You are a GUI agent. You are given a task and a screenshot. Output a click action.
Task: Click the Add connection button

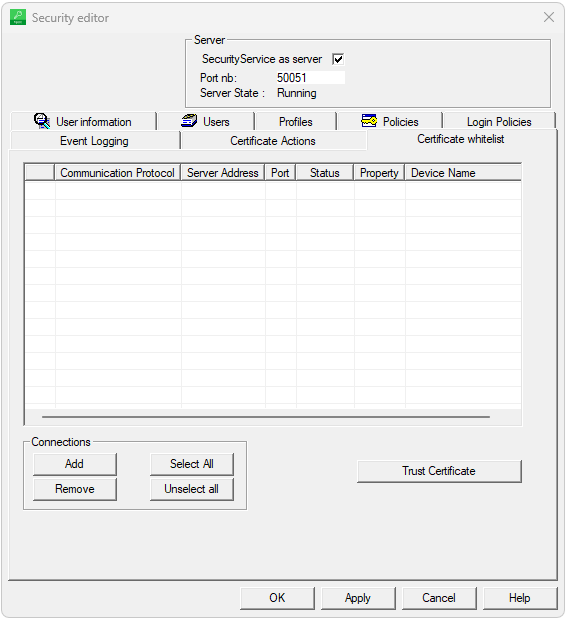tap(75, 464)
